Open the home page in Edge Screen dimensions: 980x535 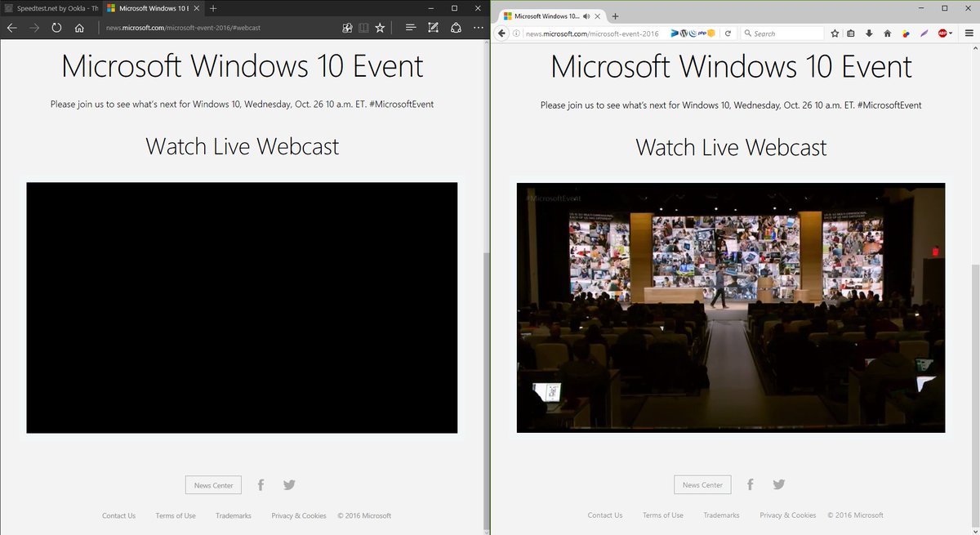coord(79,28)
